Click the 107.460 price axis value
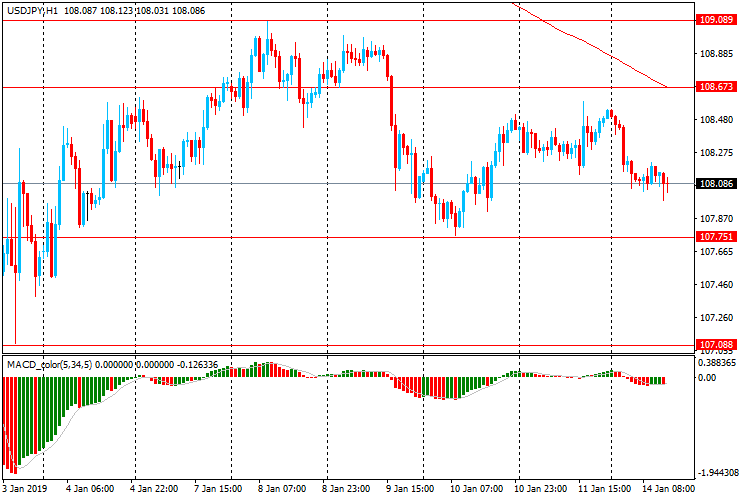Screen dimensions: 740x500 (x=716, y=285)
